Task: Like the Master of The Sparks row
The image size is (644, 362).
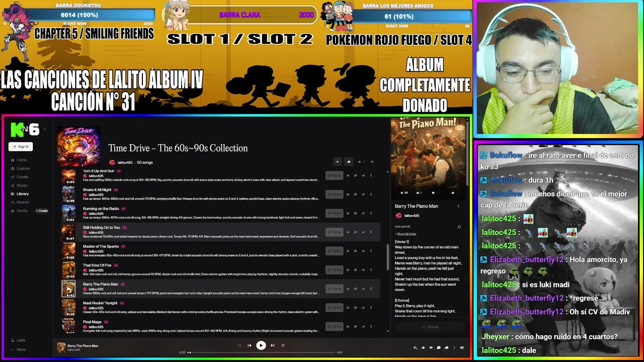Action: [x=348, y=251]
